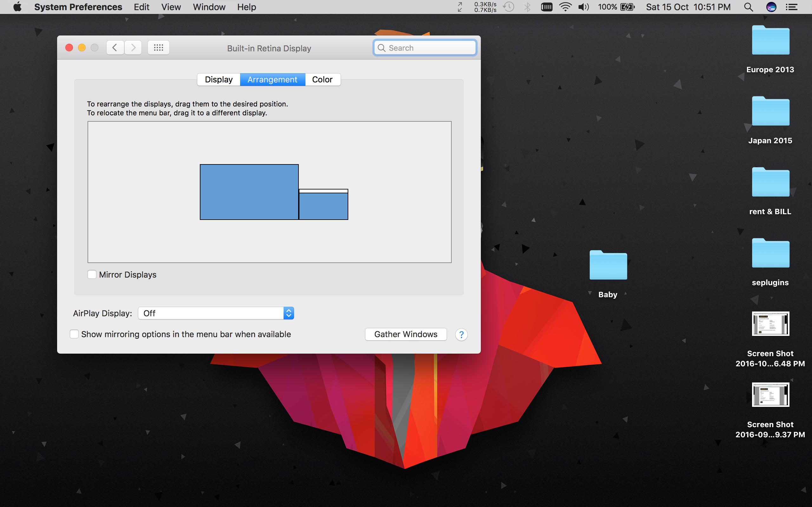Enable the Mirror Displays checkbox
The height and width of the screenshot is (507, 812).
pos(92,275)
